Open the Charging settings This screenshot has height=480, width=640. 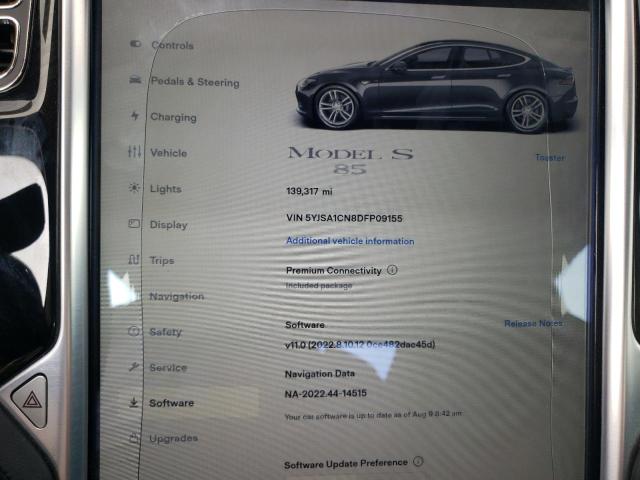[173, 117]
